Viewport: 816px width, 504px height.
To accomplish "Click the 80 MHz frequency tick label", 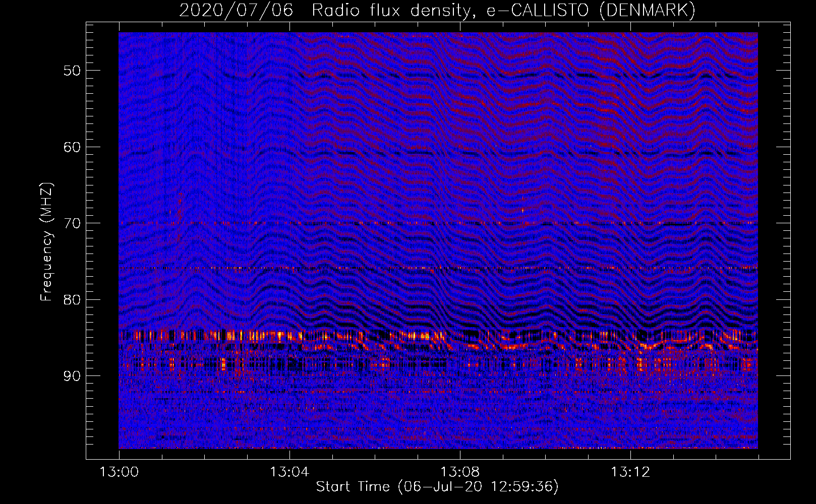I will pyautogui.click(x=72, y=300).
